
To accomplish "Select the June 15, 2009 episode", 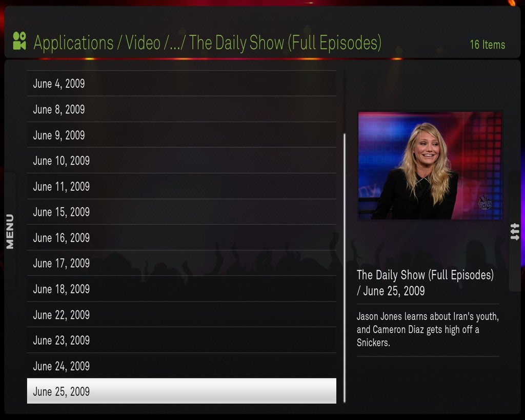I will click(181, 212).
